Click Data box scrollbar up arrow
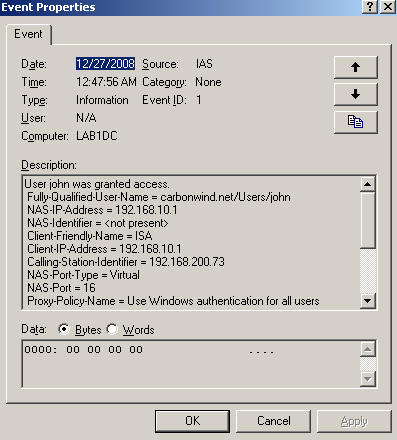The width and height of the screenshot is (397, 440). coord(368,349)
